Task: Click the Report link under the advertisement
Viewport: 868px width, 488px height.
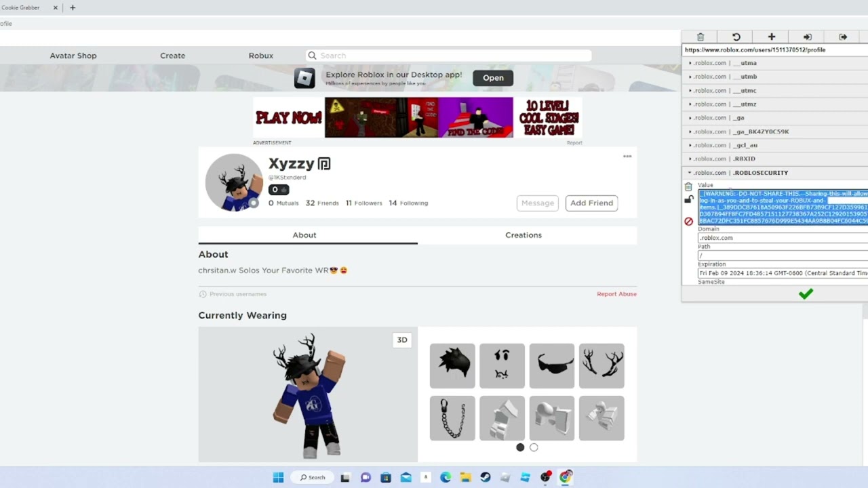Action: coord(574,143)
